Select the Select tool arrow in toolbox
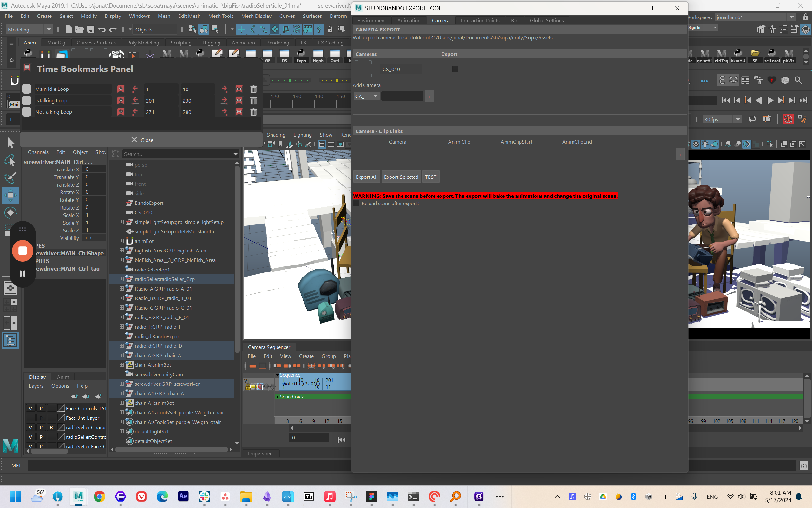812x508 pixels. 10,143
